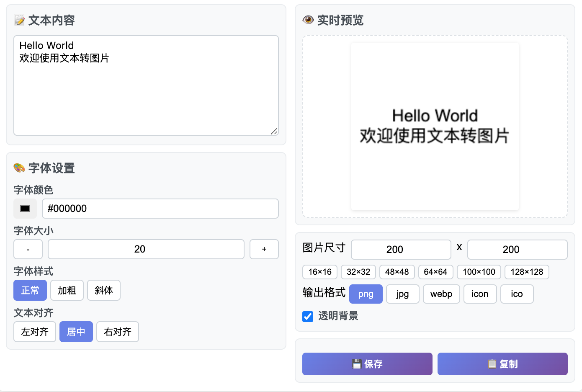Image resolution: width=582 pixels, height=392 pixels.
Task: Open the black font color swatch
Action: click(25, 209)
